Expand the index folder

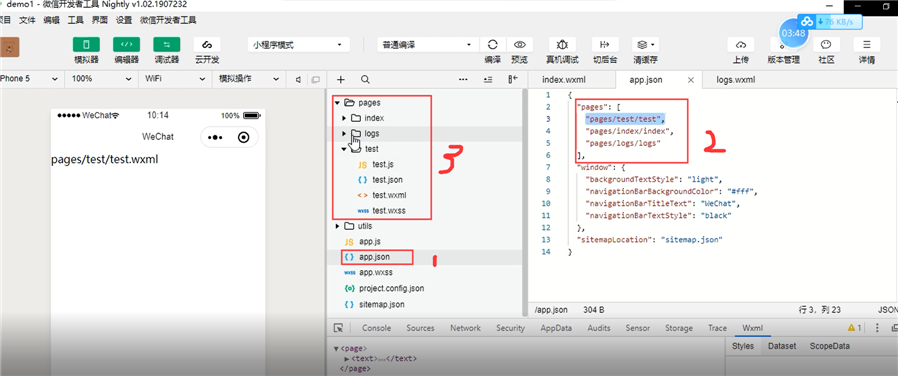coord(344,118)
